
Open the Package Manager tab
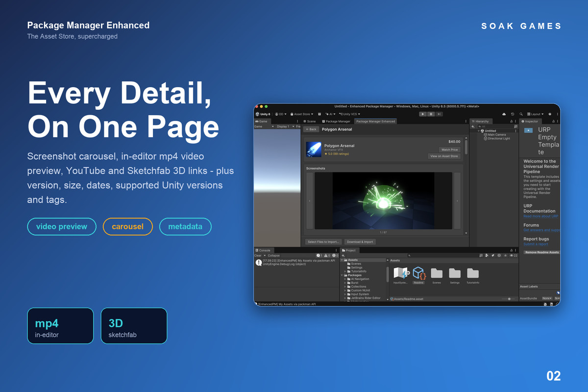tap(336, 121)
